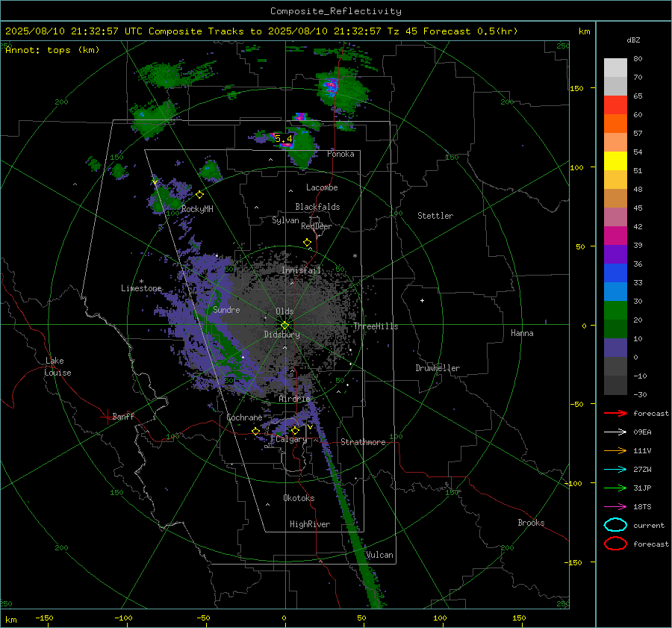Click the 51 dBZ yellow color swatch

point(615,161)
